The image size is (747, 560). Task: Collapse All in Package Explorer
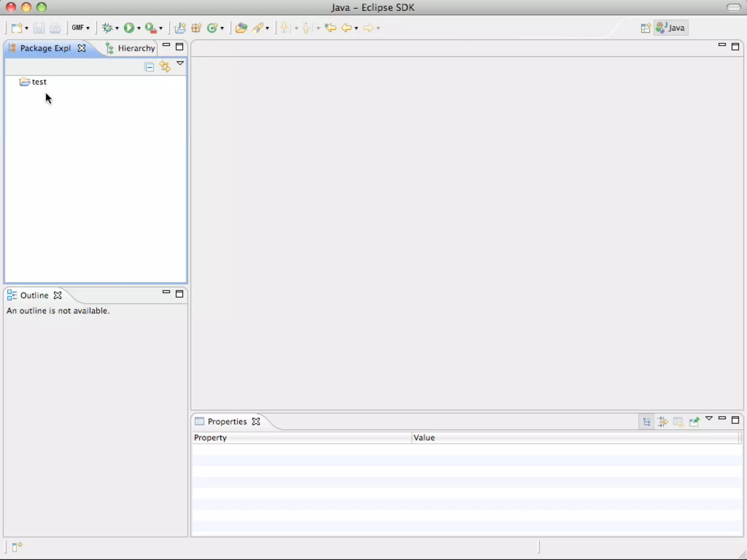pos(149,67)
